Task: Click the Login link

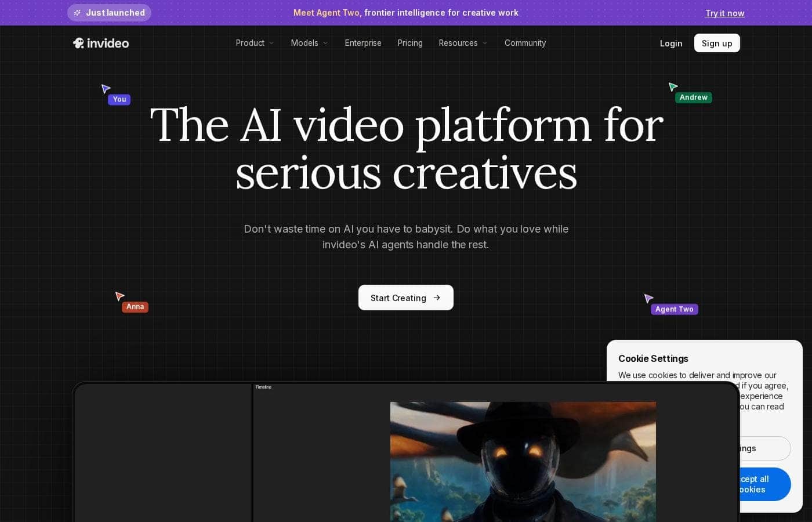Action: [x=671, y=43]
